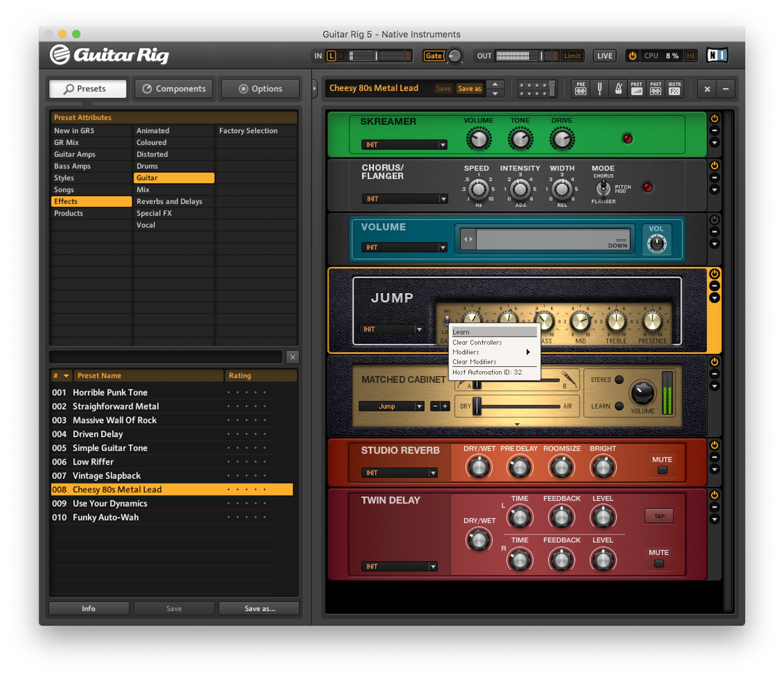
Task: Click Save as beside the preset name
Action: (470, 89)
